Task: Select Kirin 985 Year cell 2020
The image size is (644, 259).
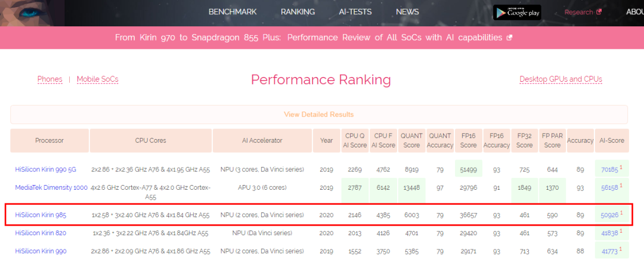Action: pyautogui.click(x=327, y=215)
